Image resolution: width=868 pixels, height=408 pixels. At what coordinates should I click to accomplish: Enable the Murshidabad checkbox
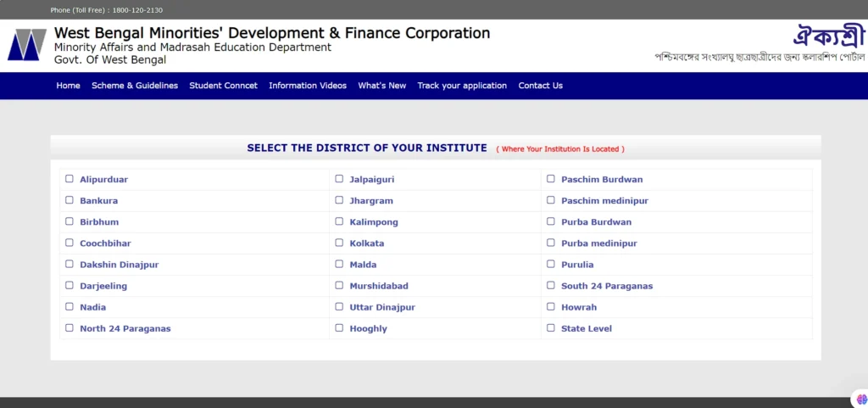339,285
